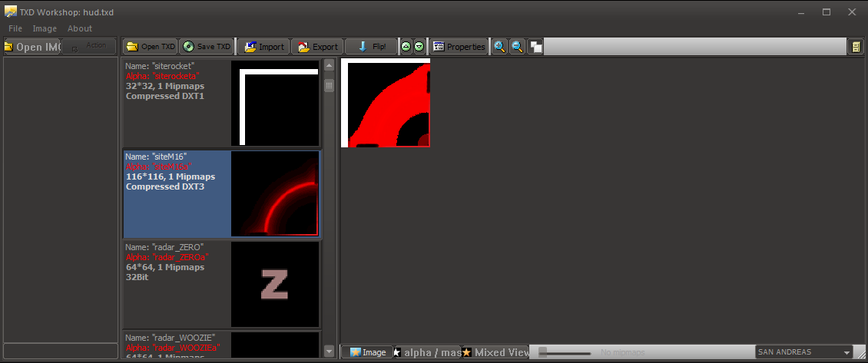Click the texture list scrollbar thumb
Image resolution: width=868 pixels, height=363 pixels.
329,86
